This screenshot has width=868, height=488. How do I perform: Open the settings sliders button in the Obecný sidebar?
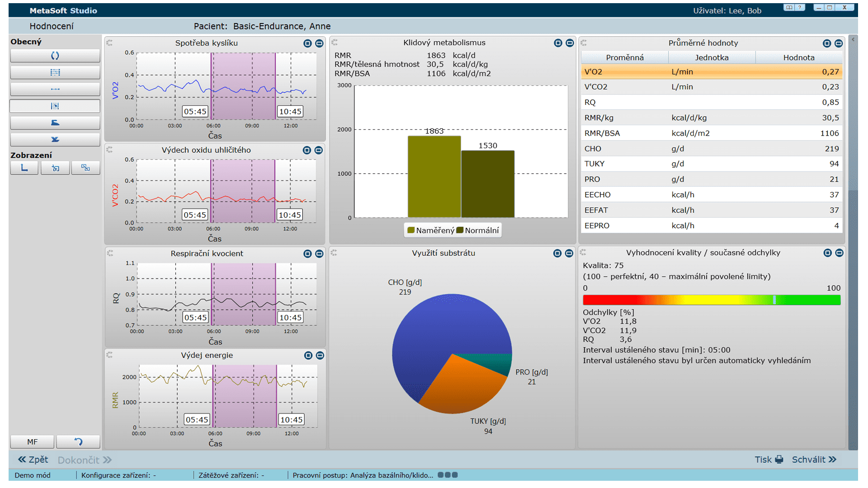55,72
